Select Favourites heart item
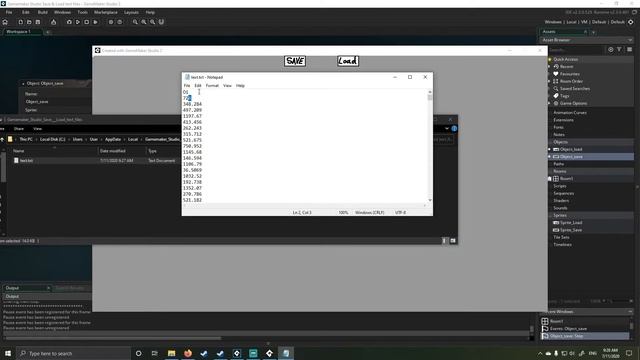640x360 pixels. coord(569,74)
